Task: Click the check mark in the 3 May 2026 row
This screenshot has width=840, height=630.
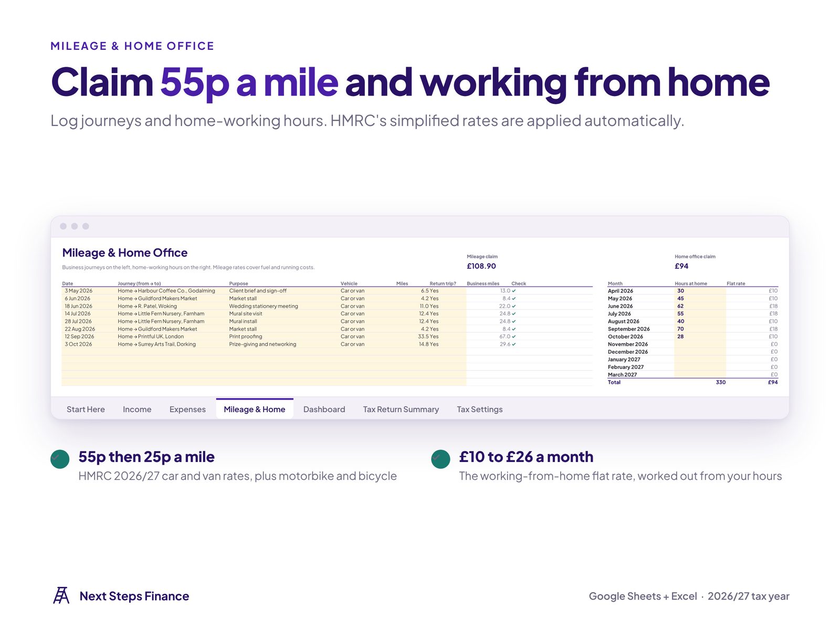Action: 514,291
